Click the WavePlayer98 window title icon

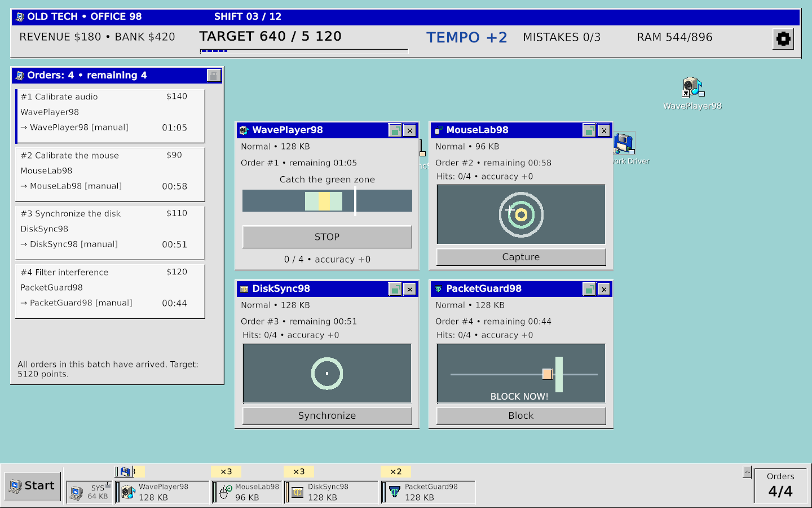click(x=244, y=130)
